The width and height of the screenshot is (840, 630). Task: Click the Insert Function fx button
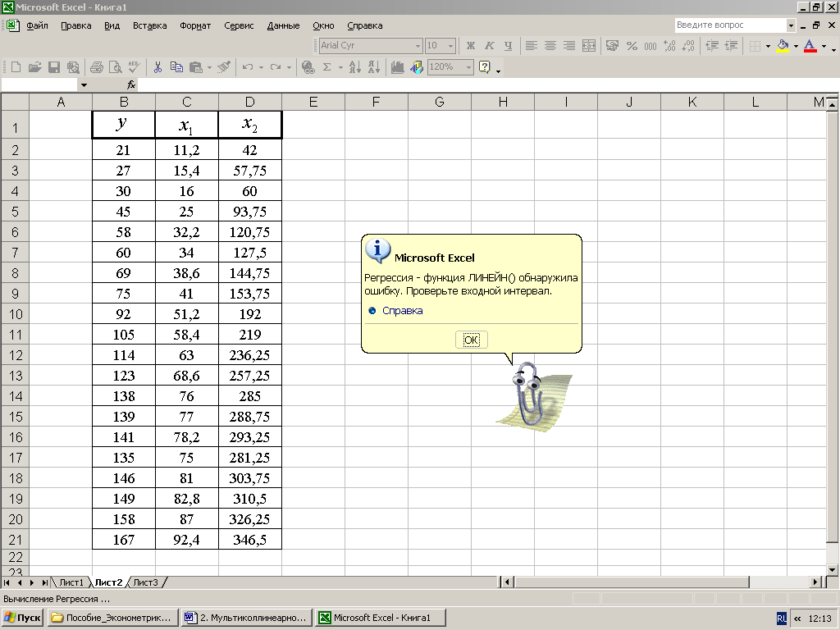point(131,84)
